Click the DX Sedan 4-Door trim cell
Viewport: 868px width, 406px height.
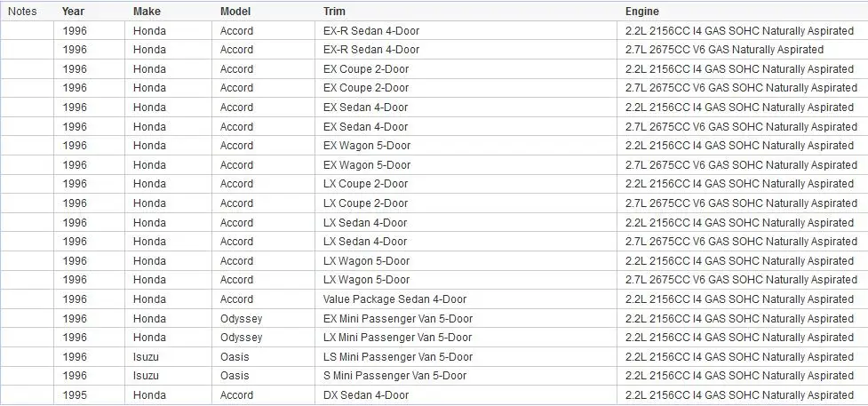(x=466, y=395)
